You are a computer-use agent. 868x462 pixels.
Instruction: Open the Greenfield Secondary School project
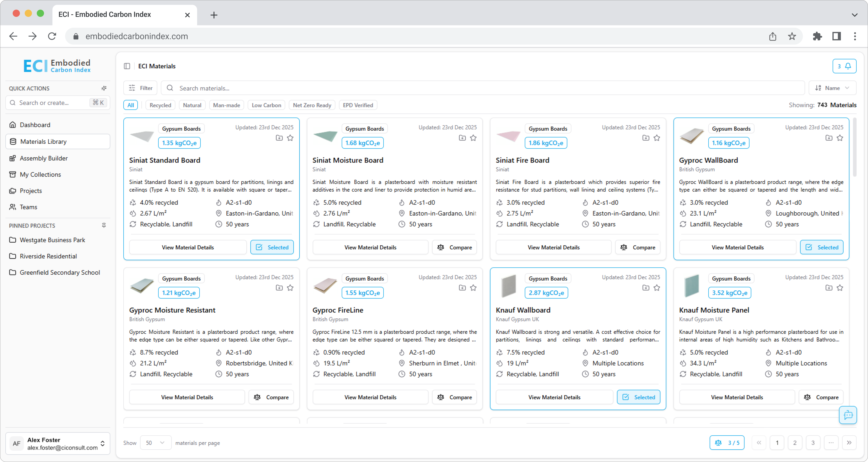(x=58, y=272)
